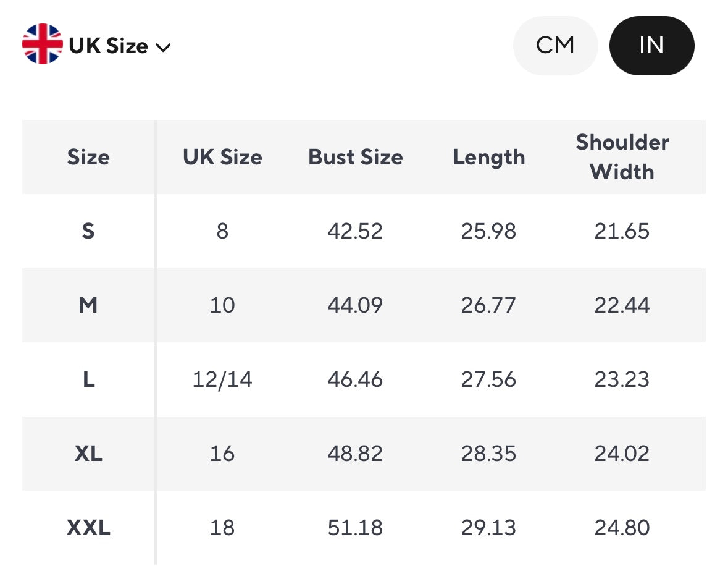728x571 pixels.
Task: Select the L size row label
Action: [88, 379]
